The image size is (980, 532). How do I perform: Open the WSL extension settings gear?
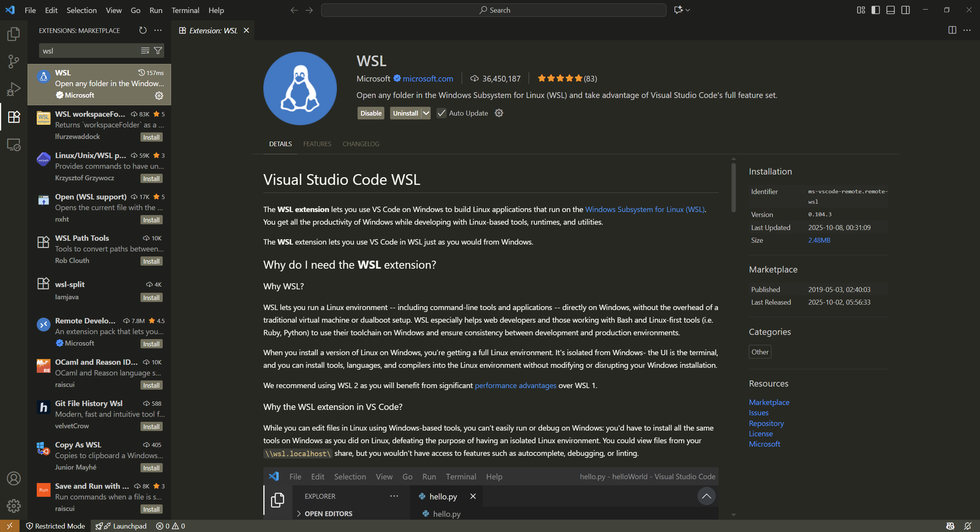coord(498,113)
